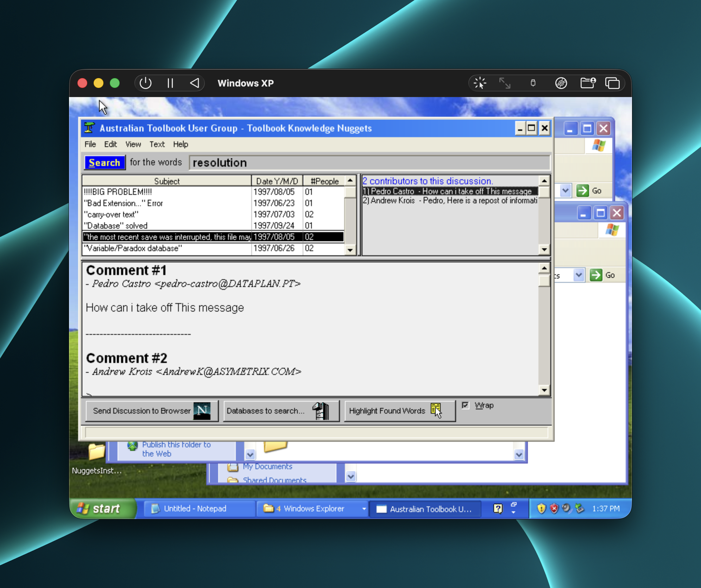Click the "How can i take off This message" text
The image size is (701, 588).
click(x=165, y=308)
